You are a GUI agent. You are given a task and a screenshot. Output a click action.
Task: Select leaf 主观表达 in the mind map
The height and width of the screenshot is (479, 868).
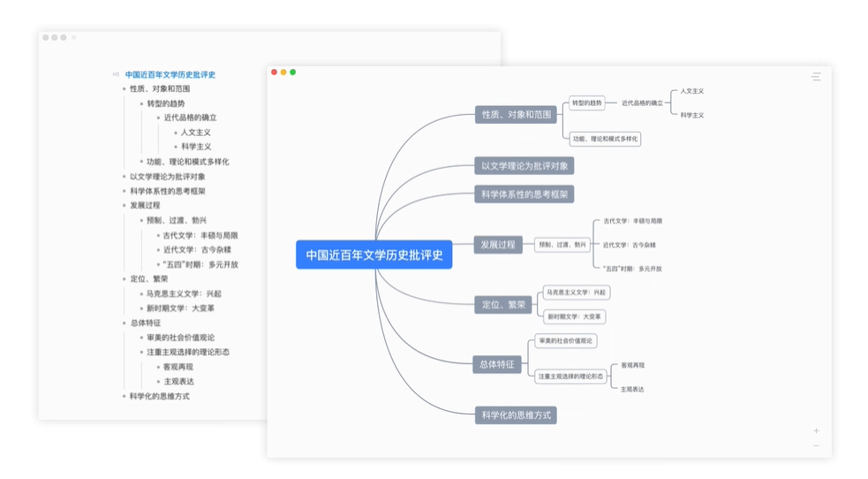[632, 389]
